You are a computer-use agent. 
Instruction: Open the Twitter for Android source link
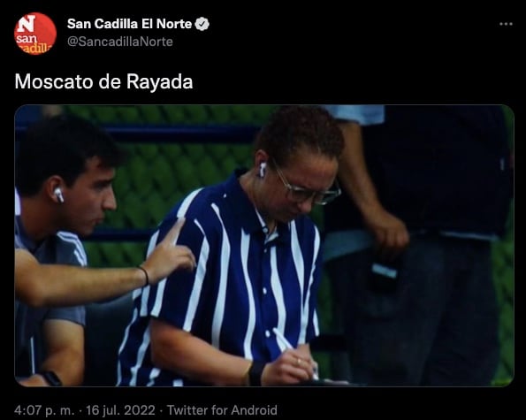pyautogui.click(x=222, y=410)
